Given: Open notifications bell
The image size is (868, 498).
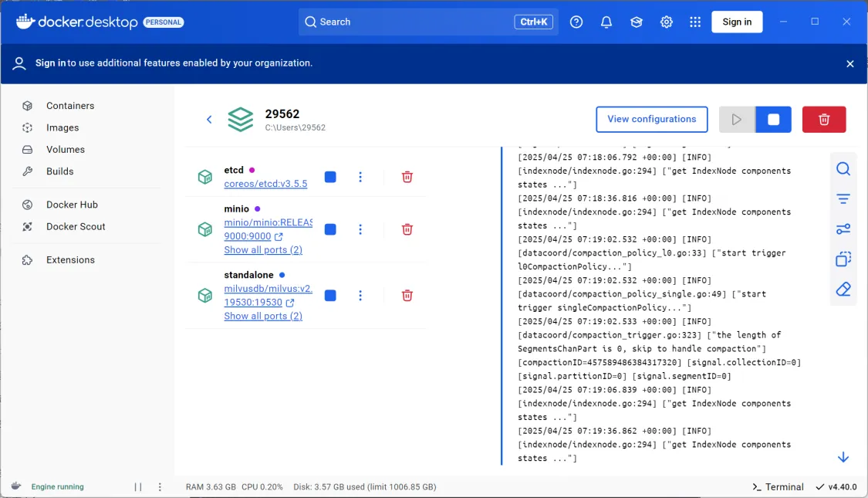Looking at the screenshot, I should (606, 22).
